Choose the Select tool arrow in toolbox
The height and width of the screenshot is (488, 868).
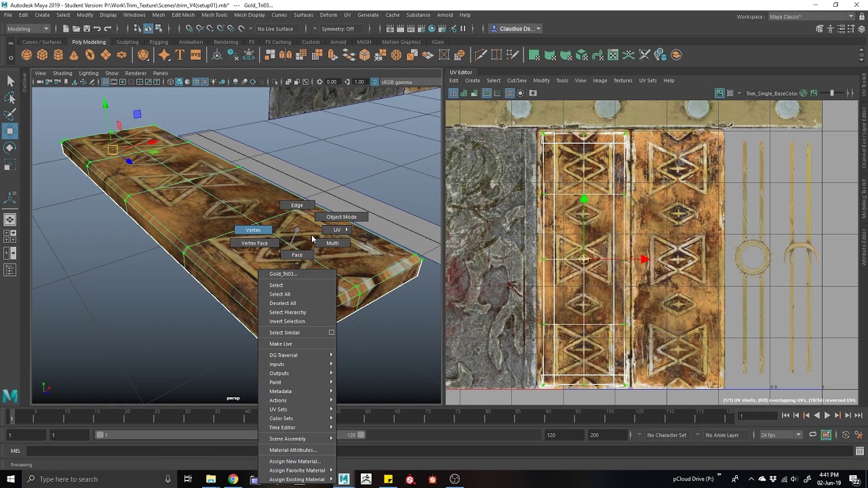point(10,81)
